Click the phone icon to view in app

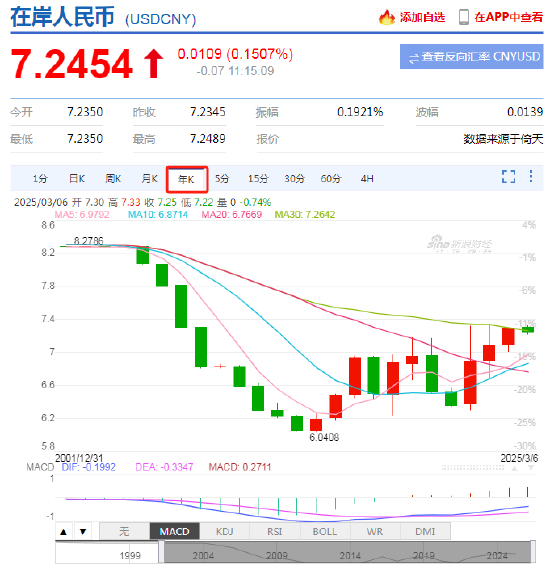tap(463, 17)
